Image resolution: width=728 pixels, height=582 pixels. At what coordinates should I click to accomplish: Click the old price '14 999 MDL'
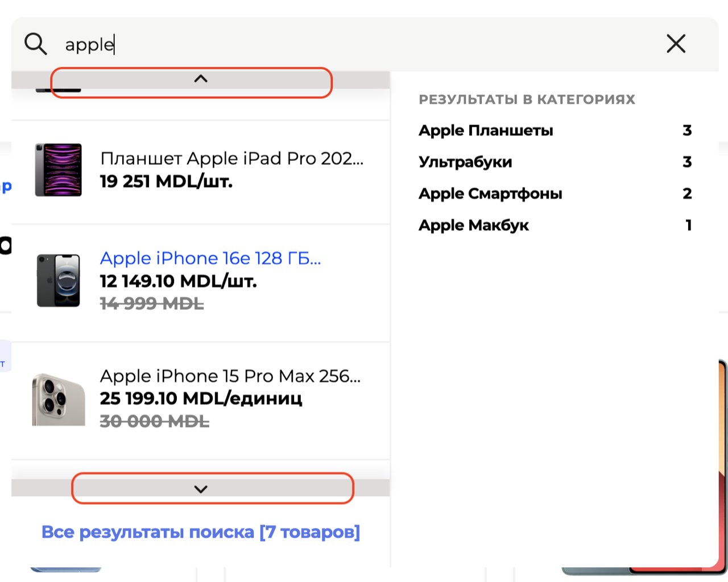point(152,304)
